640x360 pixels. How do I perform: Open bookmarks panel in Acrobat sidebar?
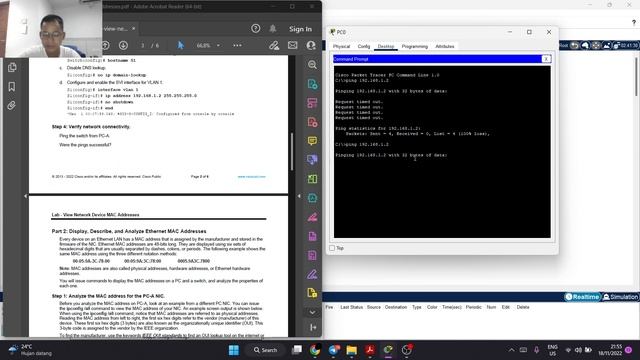coord(12,87)
